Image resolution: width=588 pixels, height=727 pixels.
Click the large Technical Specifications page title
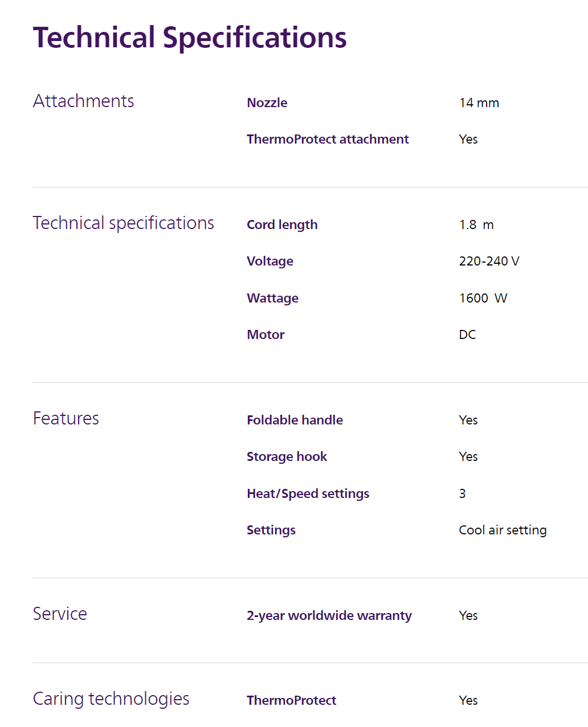[190, 38]
